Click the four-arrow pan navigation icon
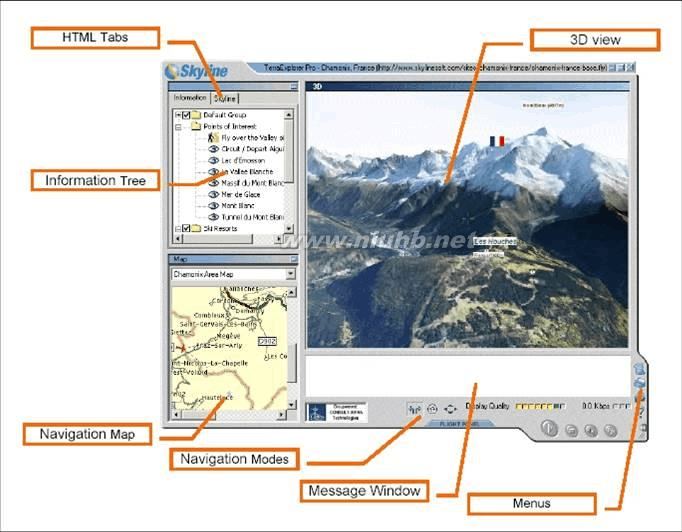 point(450,409)
